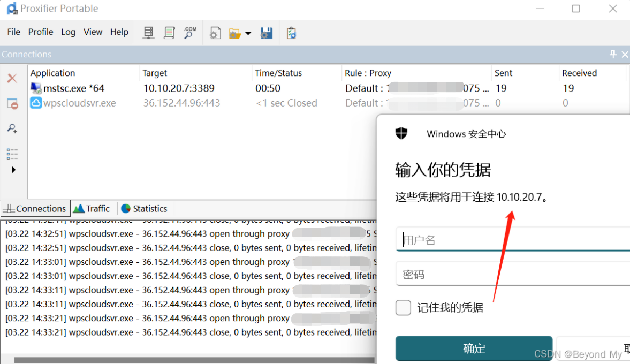Click the Windows Security shield icon

[401, 133]
